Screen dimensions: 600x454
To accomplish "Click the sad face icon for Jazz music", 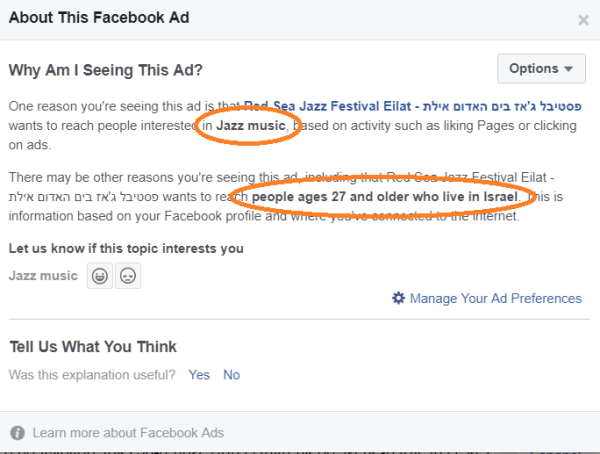I will tap(127, 275).
